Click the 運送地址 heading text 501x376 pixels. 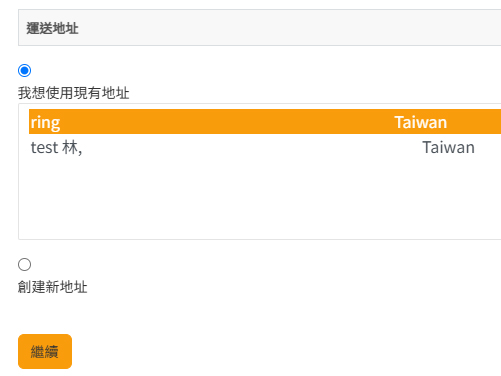(x=53, y=28)
